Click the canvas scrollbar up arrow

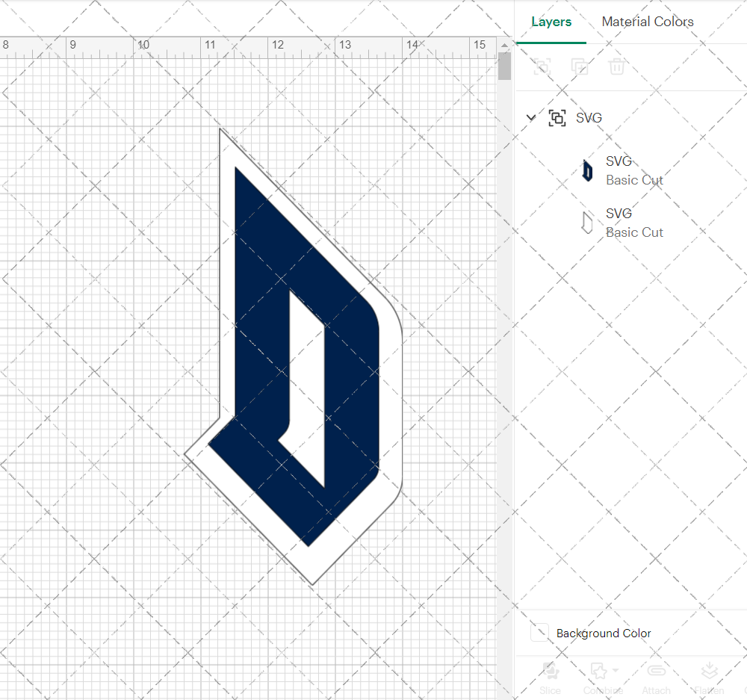(504, 46)
